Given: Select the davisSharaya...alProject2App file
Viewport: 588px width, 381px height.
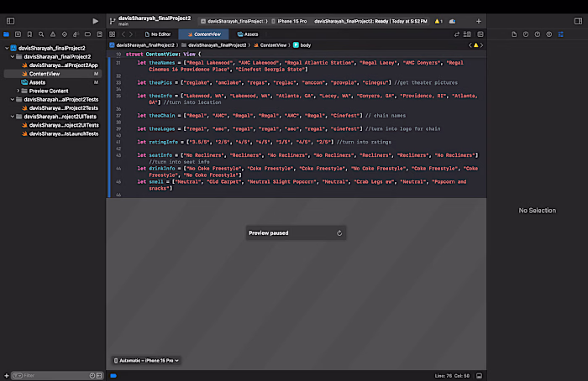Looking at the screenshot, I should 60,65.
